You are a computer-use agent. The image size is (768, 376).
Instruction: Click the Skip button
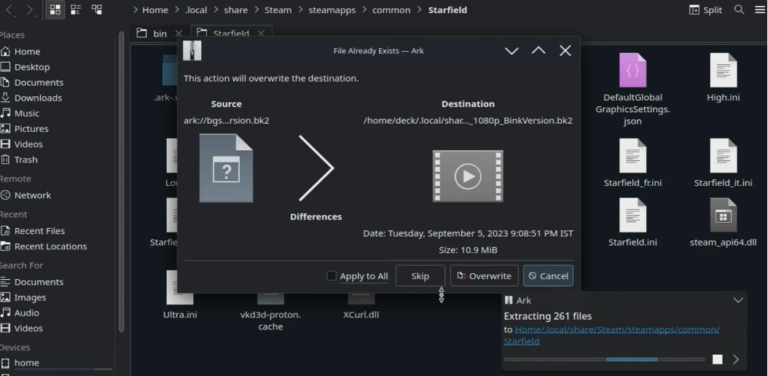coord(420,276)
